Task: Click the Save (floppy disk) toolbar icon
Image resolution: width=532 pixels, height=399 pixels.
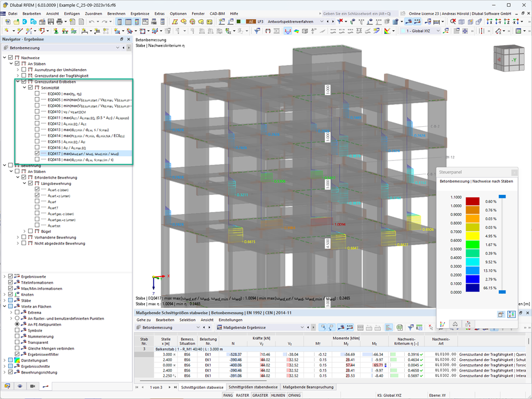Action: 50,21
